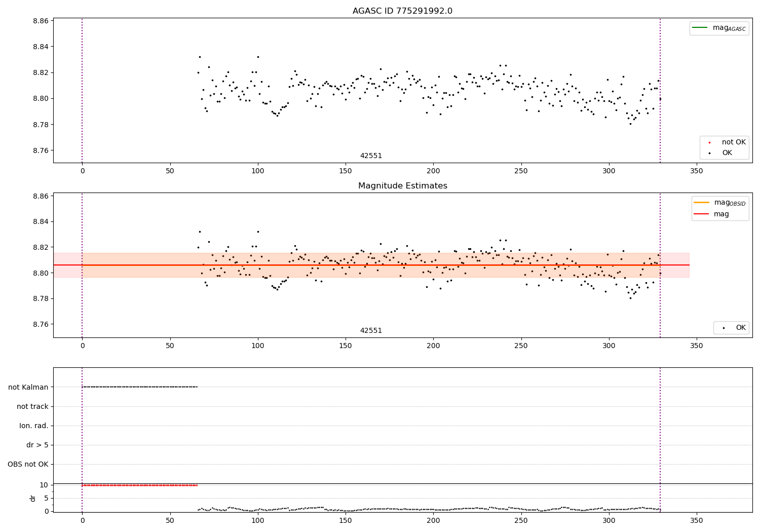Click the 100 x-axis tick in middle plot

[x=258, y=346]
